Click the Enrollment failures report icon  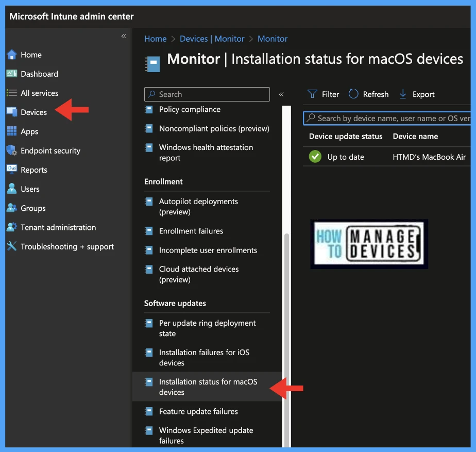coord(149,231)
